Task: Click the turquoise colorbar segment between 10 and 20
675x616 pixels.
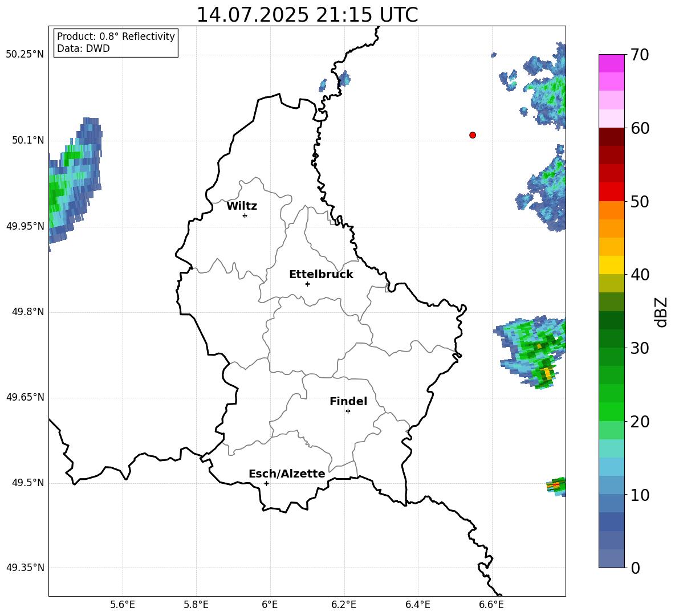Action: point(611,448)
